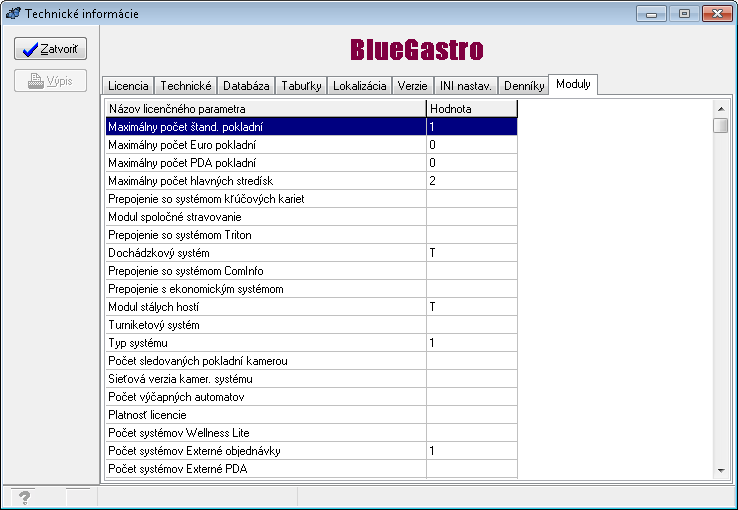Open the Databáza tab

point(246,86)
